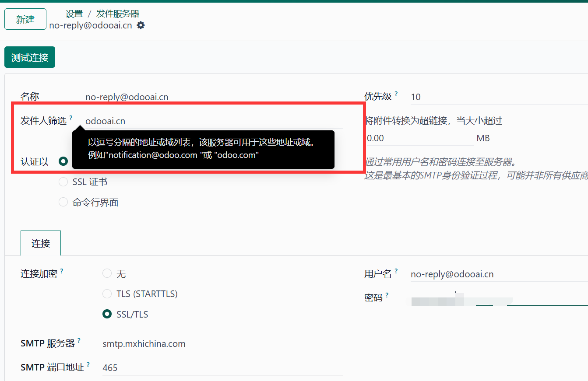Show help tooltip for SMTP 服务器

[x=79, y=341]
